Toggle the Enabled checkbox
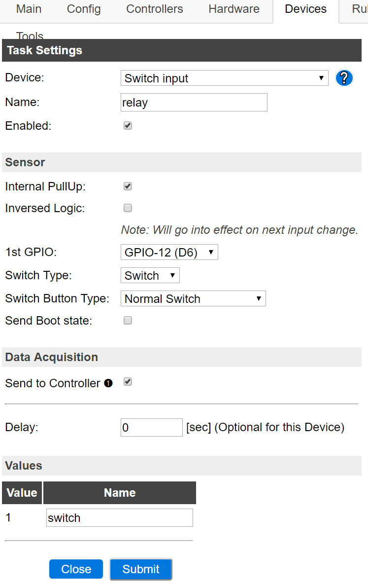The height and width of the screenshot is (588, 368). [x=128, y=126]
